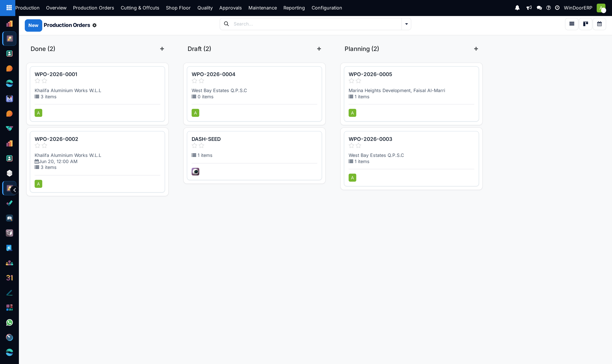Open the white cube inventory app
This screenshot has width=612, height=364.
point(9,173)
